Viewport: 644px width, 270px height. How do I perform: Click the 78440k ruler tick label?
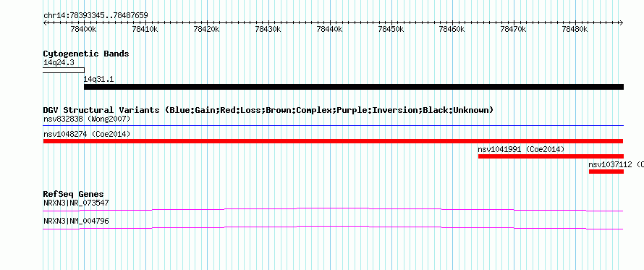coord(330,29)
